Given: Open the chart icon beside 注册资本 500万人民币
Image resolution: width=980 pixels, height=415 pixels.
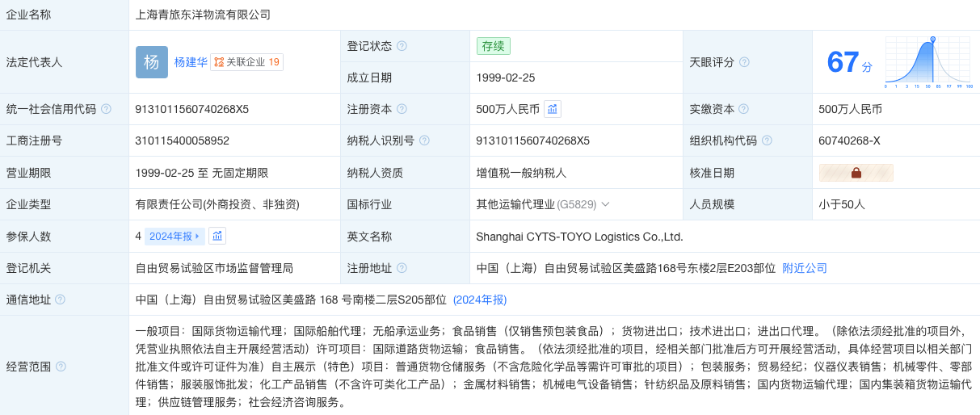Looking at the screenshot, I should pyautogui.click(x=553, y=109).
